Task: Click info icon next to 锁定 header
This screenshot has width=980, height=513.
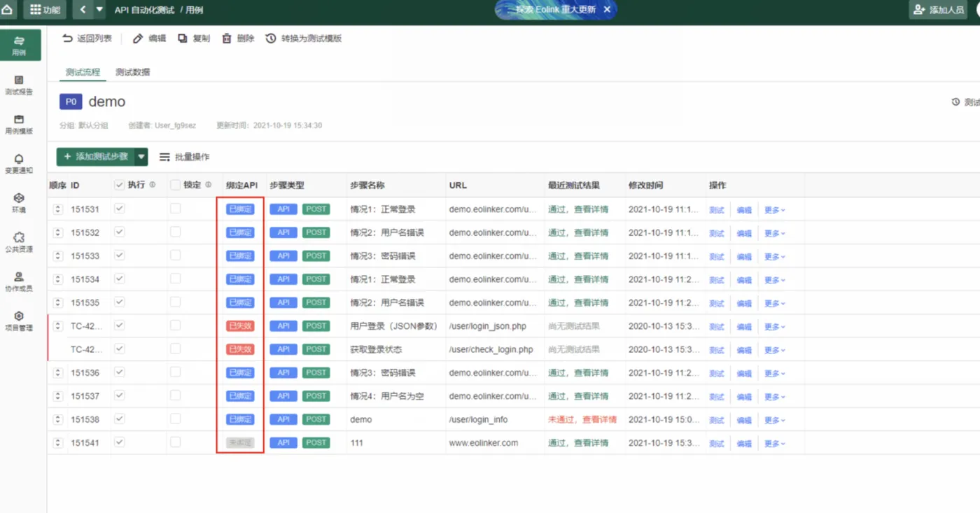Action: tap(208, 185)
